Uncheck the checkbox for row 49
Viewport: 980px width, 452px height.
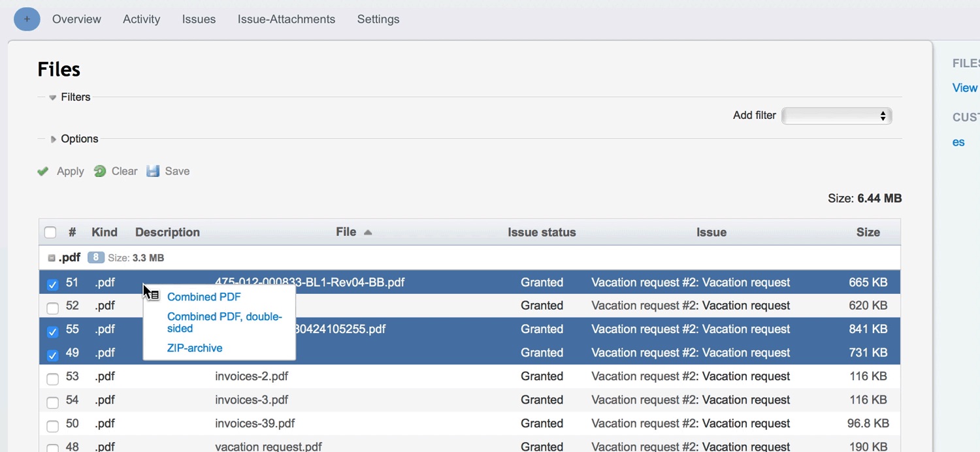(x=53, y=355)
